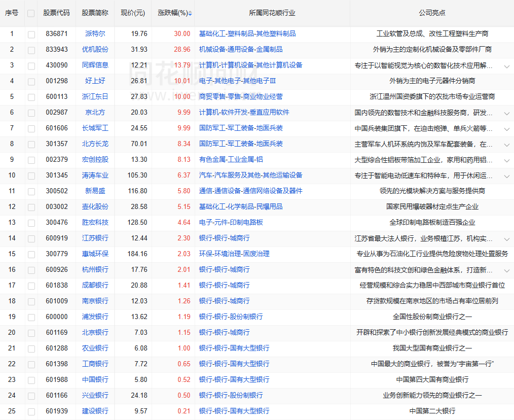Image resolution: width=514 pixels, height=420 pixels.
Task: Open the 工商银行 stock link
Action: tap(95, 364)
